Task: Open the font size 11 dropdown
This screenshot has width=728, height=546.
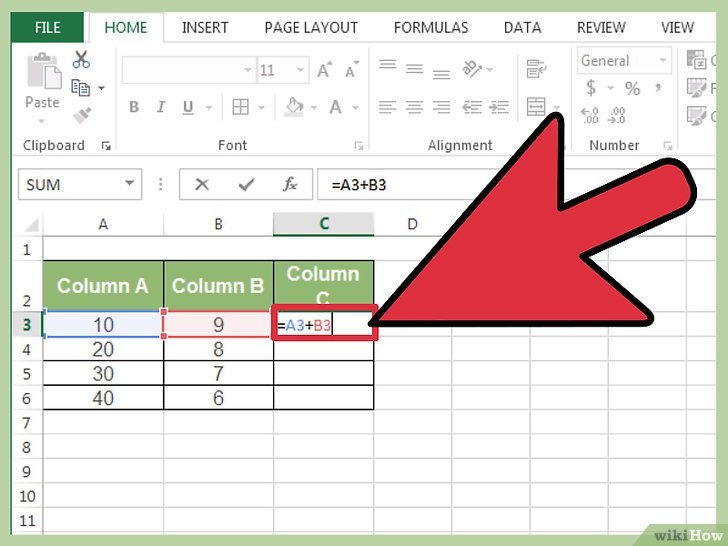Action: tap(300, 70)
